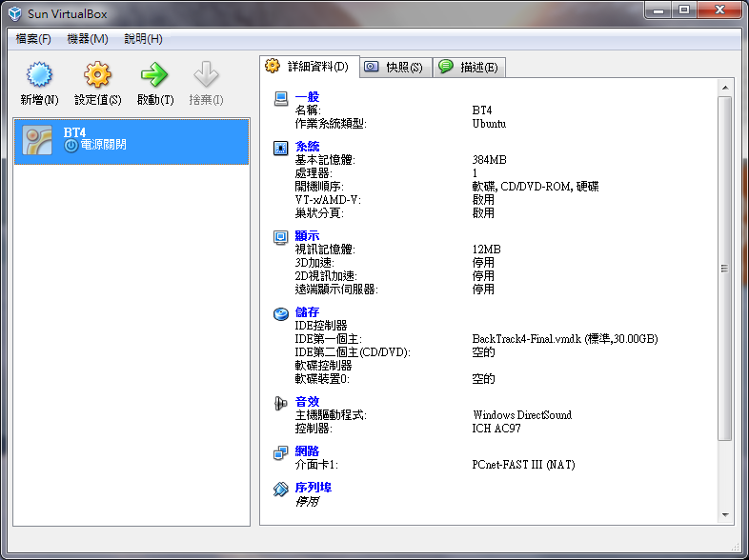
Task: Click the Display (顯示) monitor icon
Action: click(281, 237)
